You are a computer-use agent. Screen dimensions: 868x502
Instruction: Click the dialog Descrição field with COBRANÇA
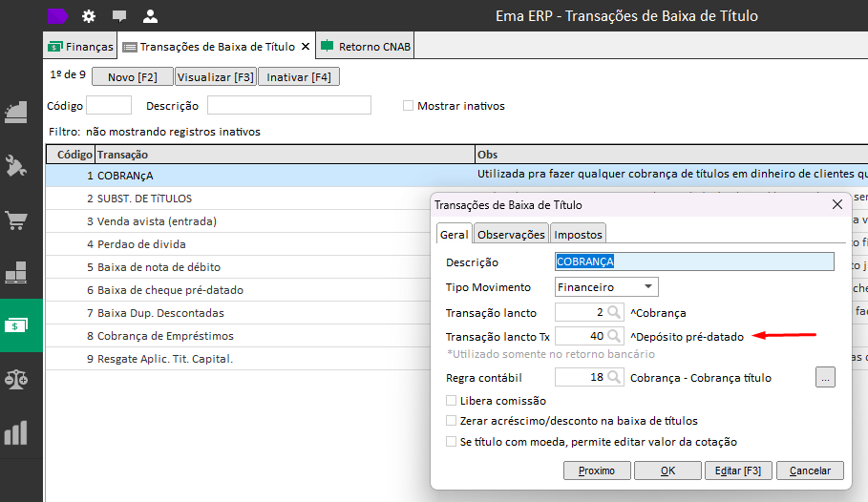click(x=694, y=261)
